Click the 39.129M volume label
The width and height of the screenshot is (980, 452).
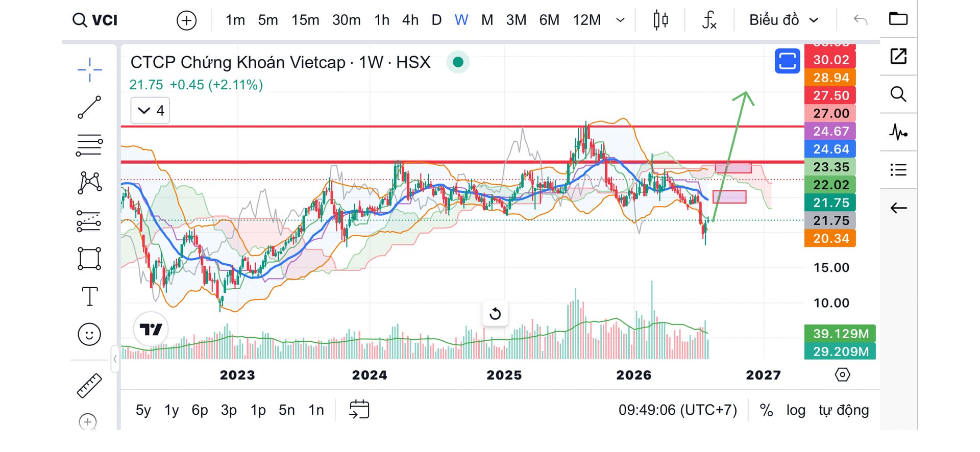tap(840, 334)
